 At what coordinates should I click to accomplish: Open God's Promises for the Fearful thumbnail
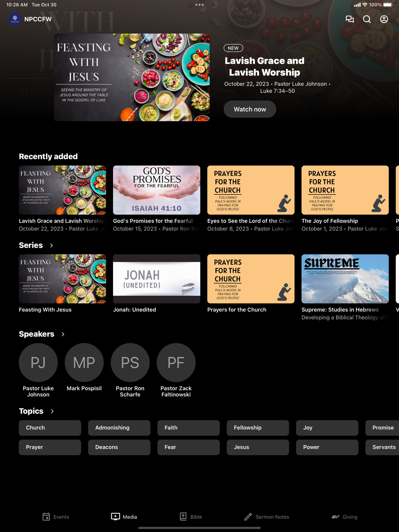(x=156, y=190)
